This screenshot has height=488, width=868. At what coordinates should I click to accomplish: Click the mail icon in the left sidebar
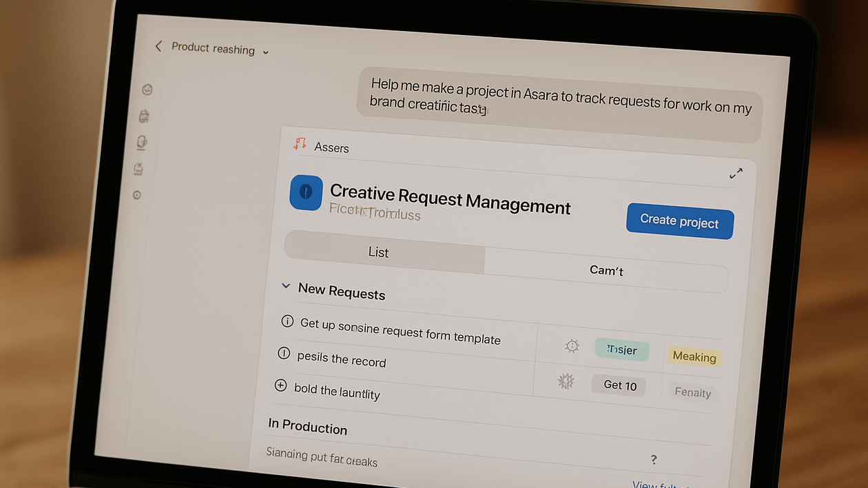tap(138, 170)
